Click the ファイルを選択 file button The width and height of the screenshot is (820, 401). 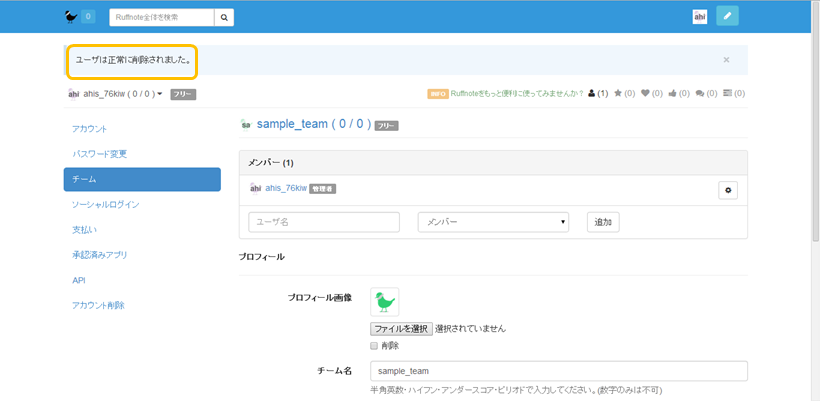400,328
